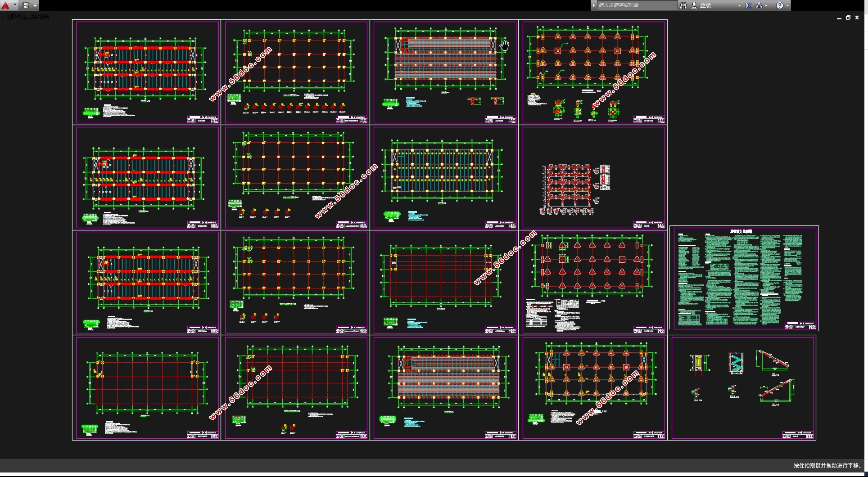The height and width of the screenshot is (477, 868).
Task: Minimize the drawing window
Action: pyautogui.click(x=839, y=18)
